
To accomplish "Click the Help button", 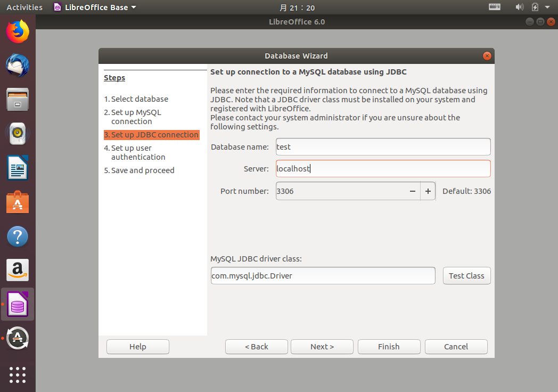I will 138,346.
